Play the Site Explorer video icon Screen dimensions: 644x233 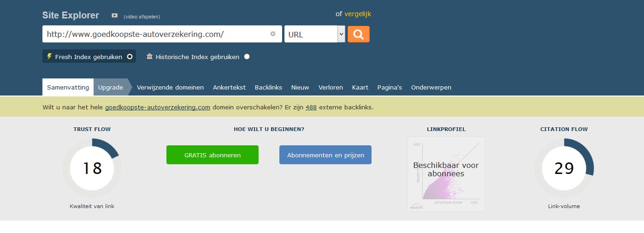[x=115, y=16]
